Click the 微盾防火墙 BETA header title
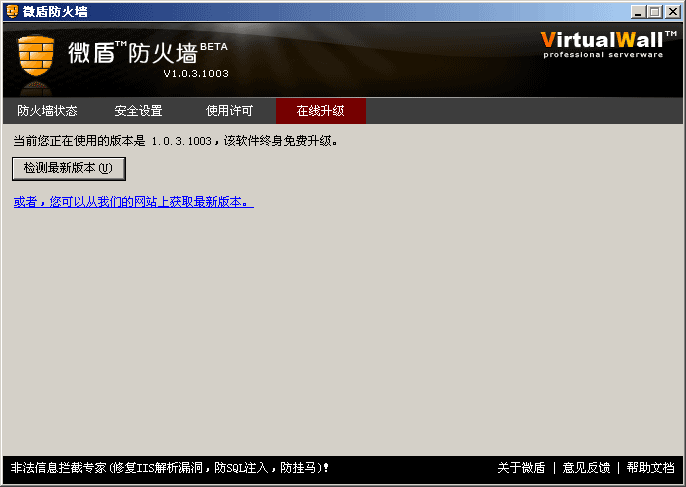686x487 pixels. 148,53
